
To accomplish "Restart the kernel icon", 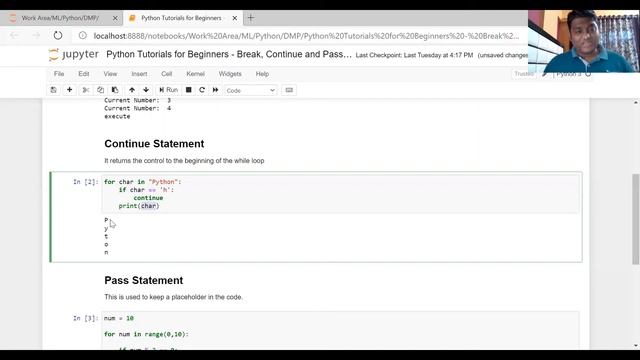I will (202, 90).
